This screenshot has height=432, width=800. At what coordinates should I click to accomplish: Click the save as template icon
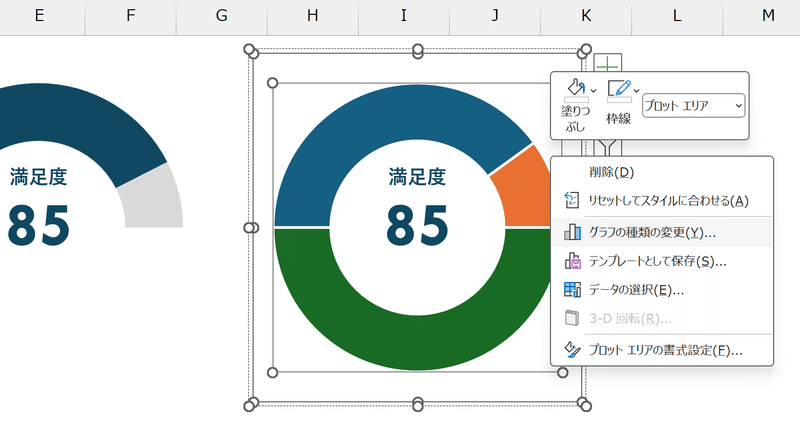(x=572, y=261)
